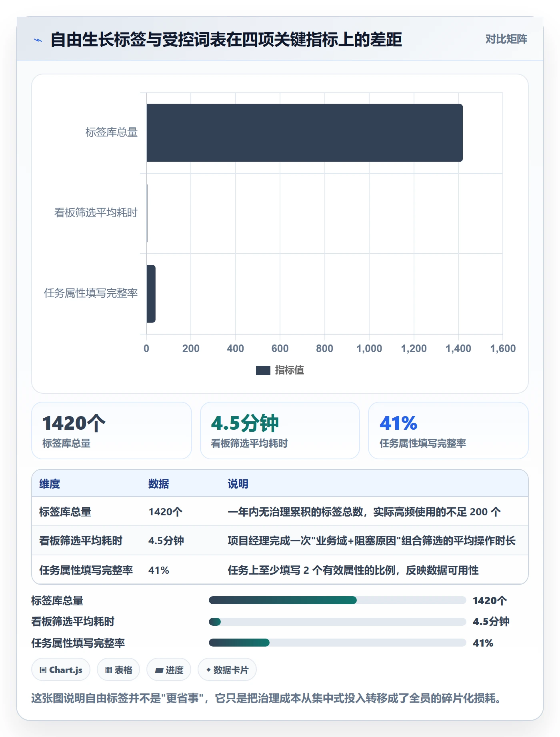Click the 指标值 legend label
This screenshot has height=737, width=560.
tap(289, 371)
